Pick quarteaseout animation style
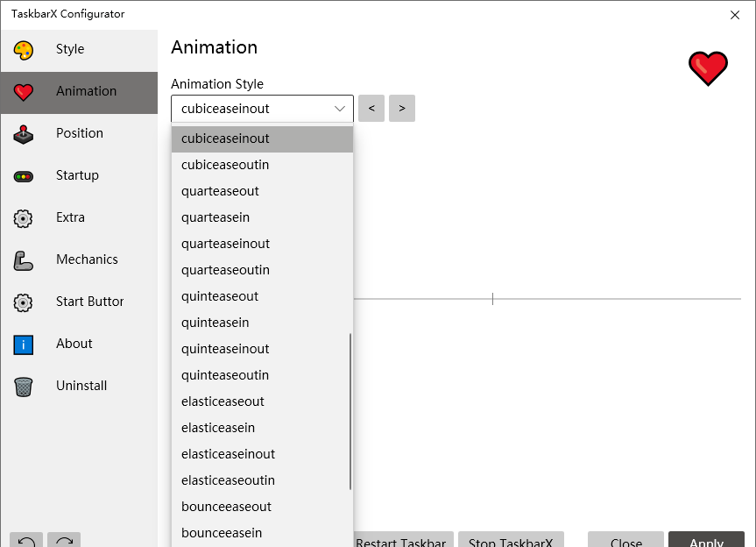Image resolution: width=756 pixels, height=547 pixels. point(262,191)
